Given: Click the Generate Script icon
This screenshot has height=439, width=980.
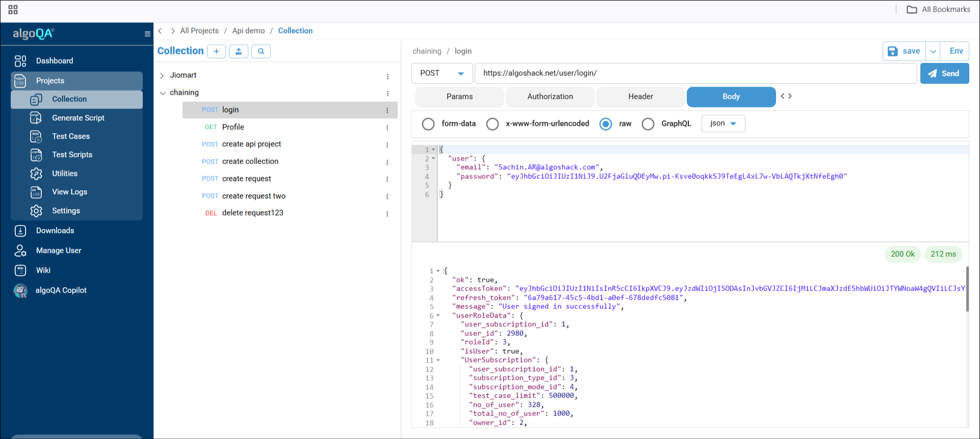Looking at the screenshot, I should 36,118.
